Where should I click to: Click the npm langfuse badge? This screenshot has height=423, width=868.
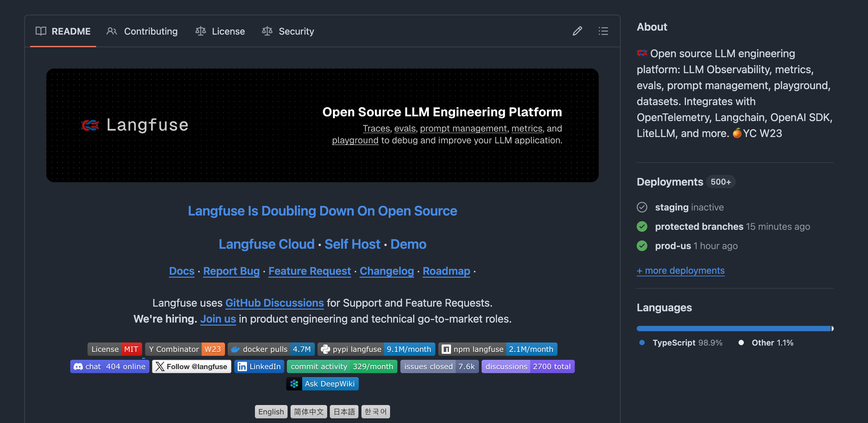click(498, 349)
